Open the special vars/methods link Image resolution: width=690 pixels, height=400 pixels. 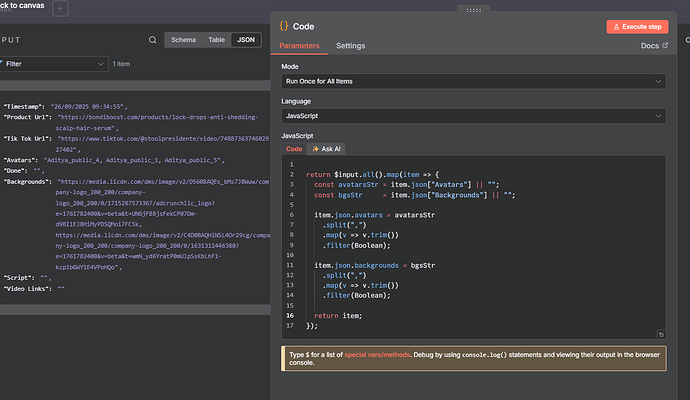377,355
